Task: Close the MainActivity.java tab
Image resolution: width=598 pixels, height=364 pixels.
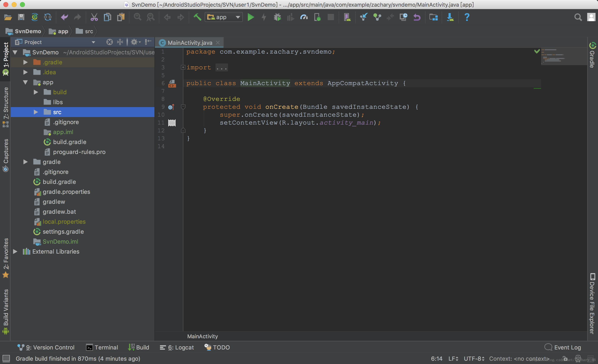Action: [x=218, y=43]
